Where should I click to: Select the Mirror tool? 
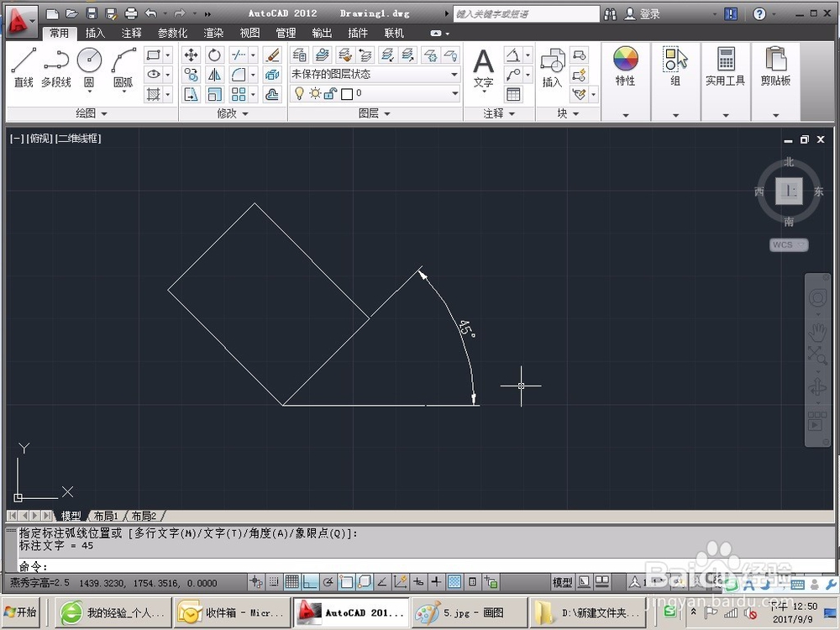(214, 75)
